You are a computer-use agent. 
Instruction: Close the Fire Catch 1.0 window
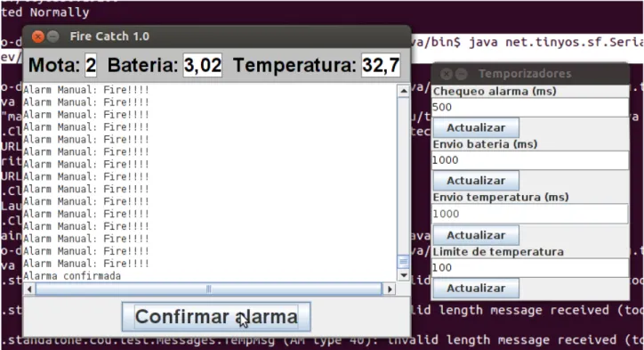(37, 37)
